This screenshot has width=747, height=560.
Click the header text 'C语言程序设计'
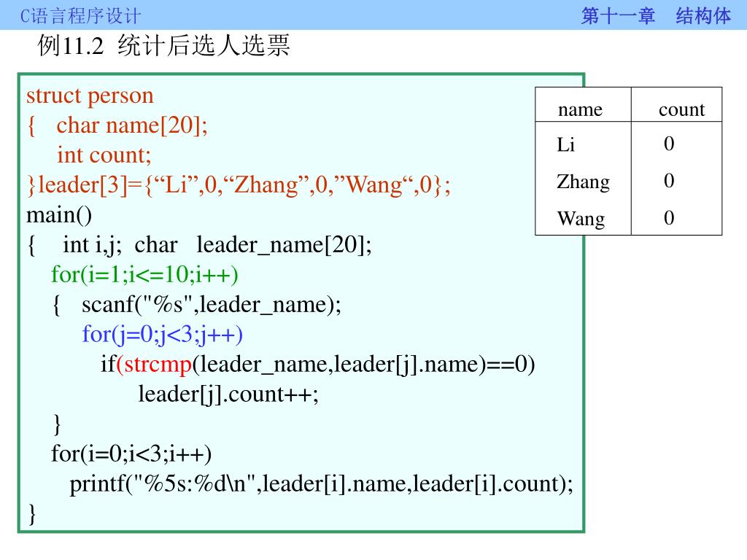click(x=80, y=16)
